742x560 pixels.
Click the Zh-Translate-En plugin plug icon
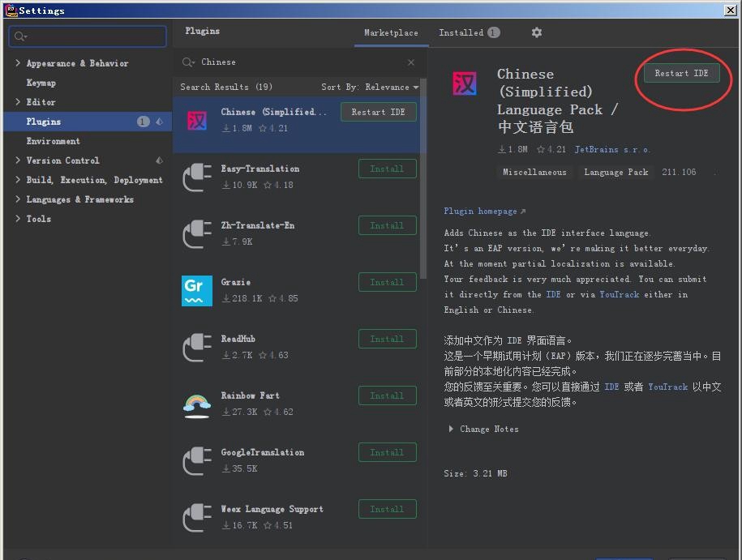pyautogui.click(x=197, y=233)
